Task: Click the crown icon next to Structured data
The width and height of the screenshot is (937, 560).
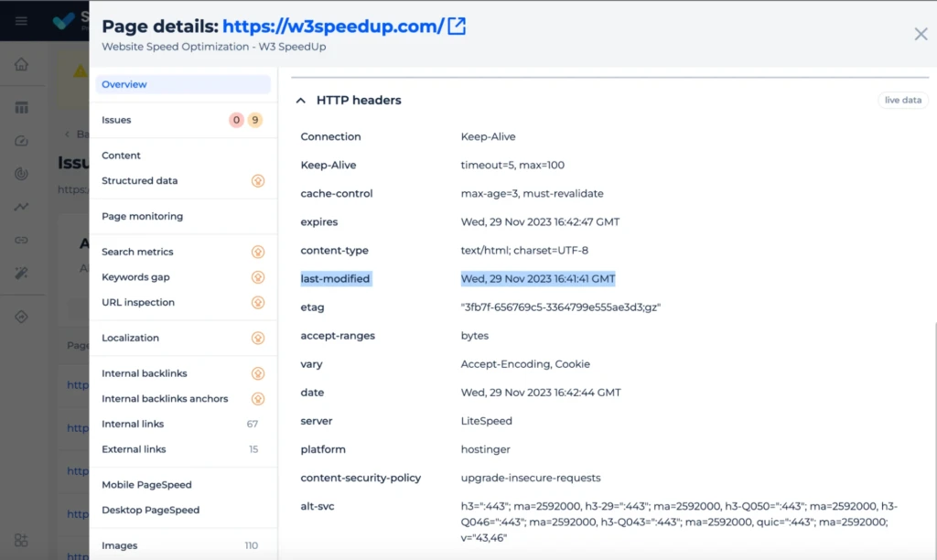Action: (x=257, y=181)
